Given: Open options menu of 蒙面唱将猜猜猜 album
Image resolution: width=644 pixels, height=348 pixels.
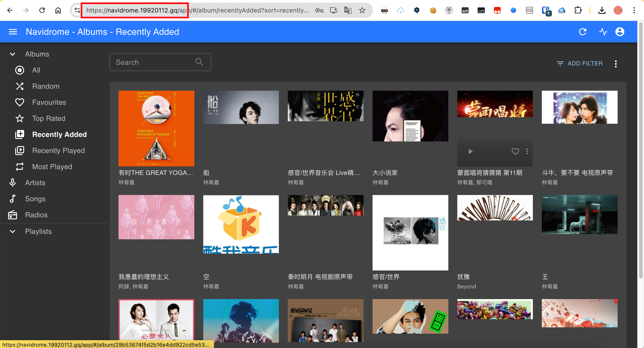Looking at the screenshot, I should (527, 151).
